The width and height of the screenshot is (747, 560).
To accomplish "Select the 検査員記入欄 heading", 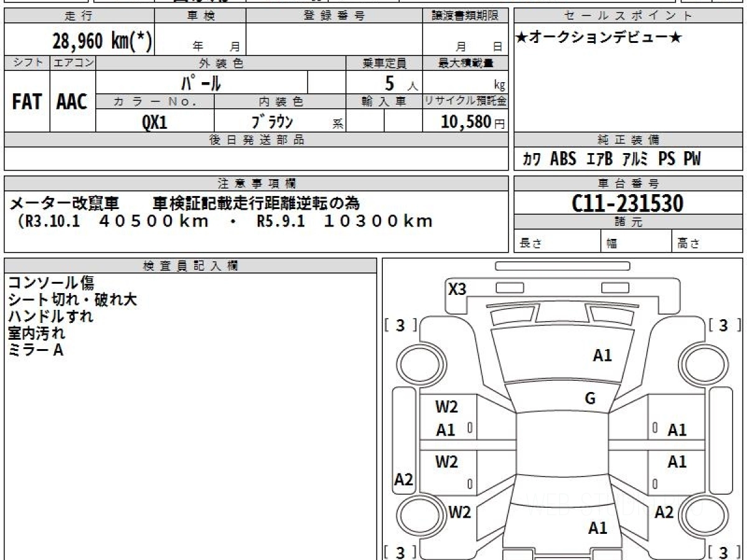I will pyautogui.click(x=190, y=266).
